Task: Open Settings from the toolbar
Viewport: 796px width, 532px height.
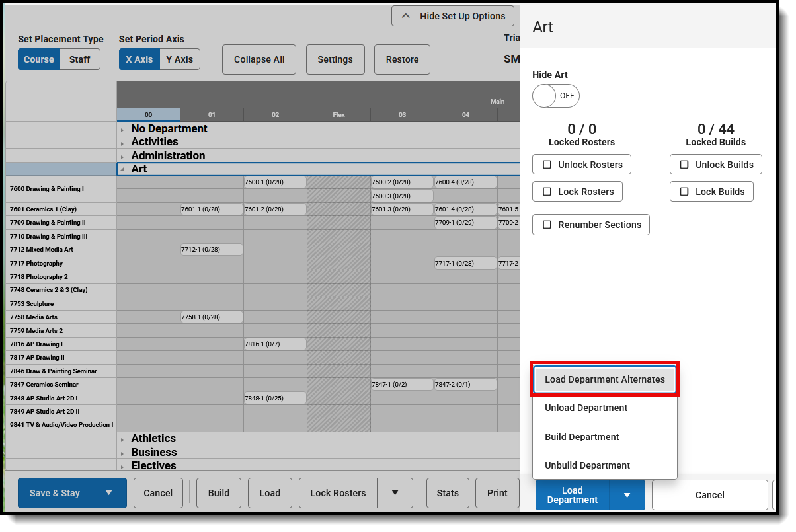Action: (x=335, y=59)
